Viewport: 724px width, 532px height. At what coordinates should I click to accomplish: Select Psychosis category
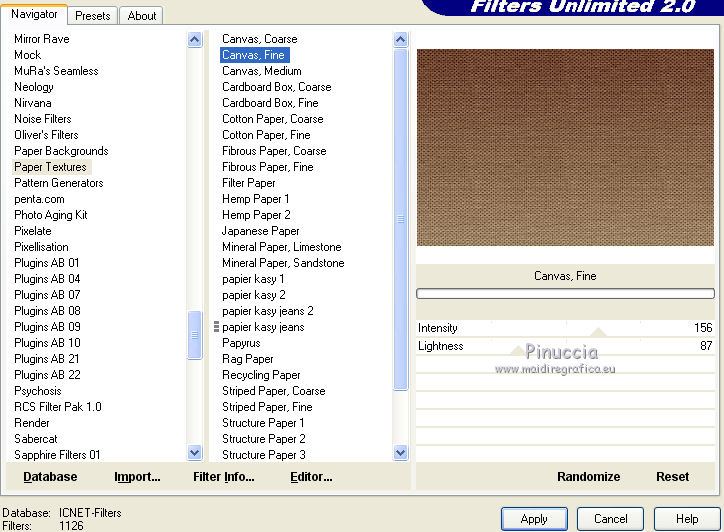tap(37, 391)
